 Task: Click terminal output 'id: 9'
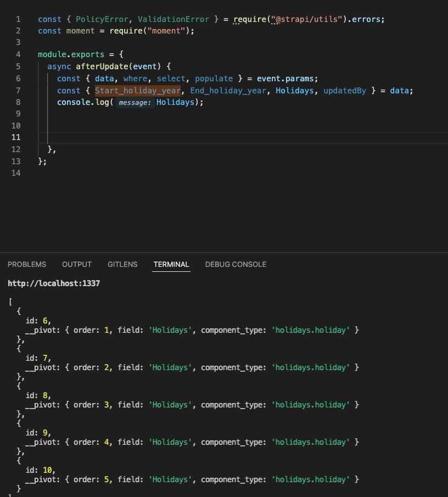pos(38,433)
